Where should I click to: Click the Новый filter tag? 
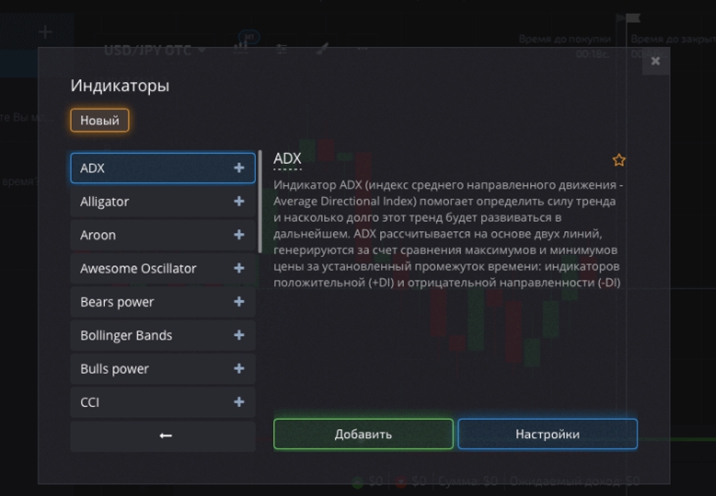99,121
